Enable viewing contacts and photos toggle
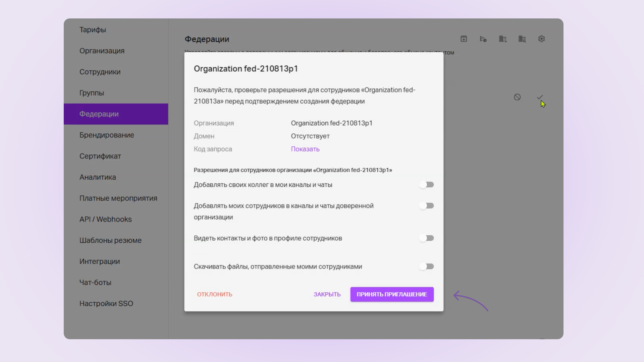The image size is (644, 362). tap(426, 238)
